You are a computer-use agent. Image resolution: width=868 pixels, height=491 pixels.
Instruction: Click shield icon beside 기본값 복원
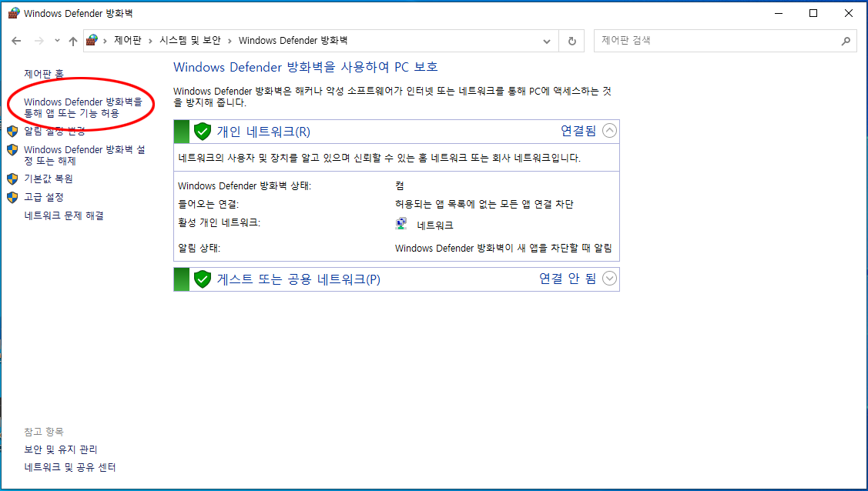pos(12,179)
